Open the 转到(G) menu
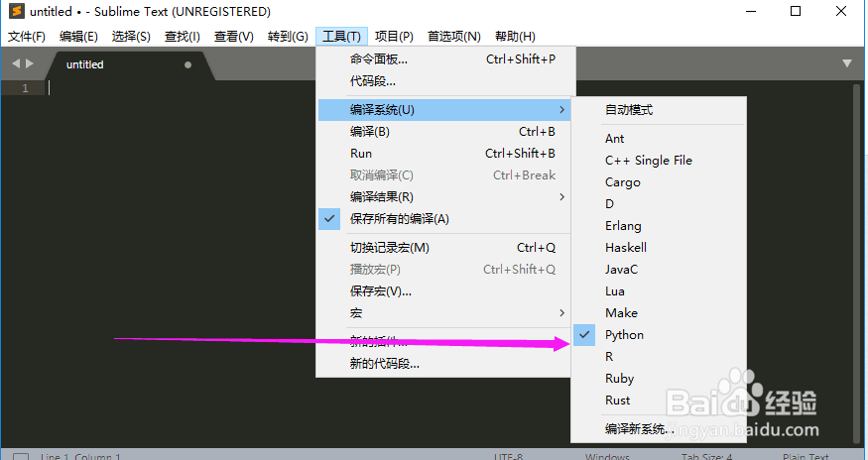 coord(288,37)
